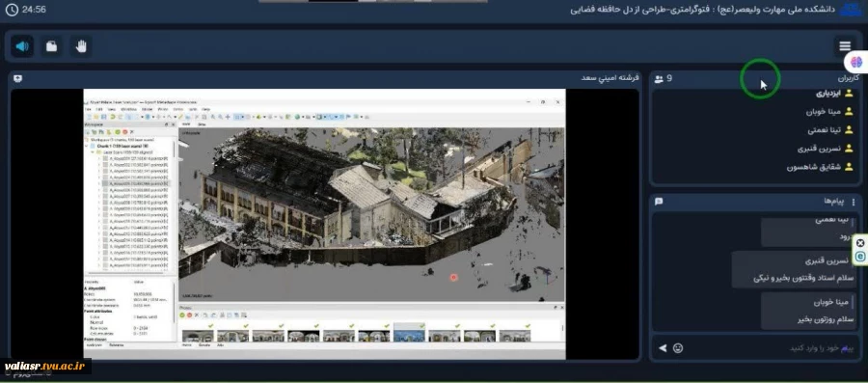Float the Photos pane with its undock icon
The height and width of the screenshot is (383, 868).
pyautogui.click(x=556, y=307)
